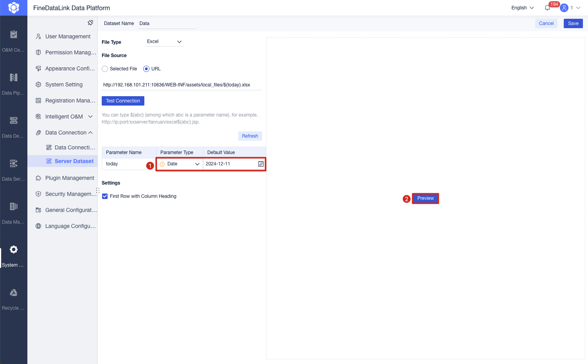Open calendar picker for Default Value
Screen dimensions: 588x364
pos(261,164)
